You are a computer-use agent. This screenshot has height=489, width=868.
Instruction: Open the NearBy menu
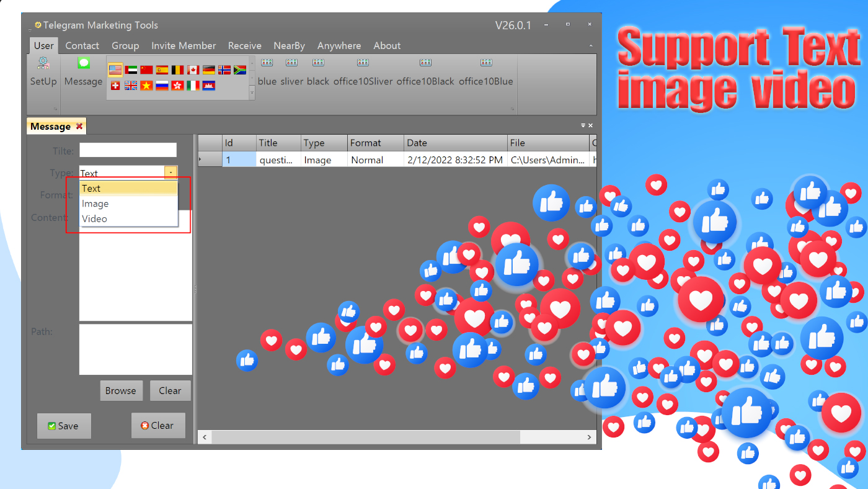pos(289,45)
